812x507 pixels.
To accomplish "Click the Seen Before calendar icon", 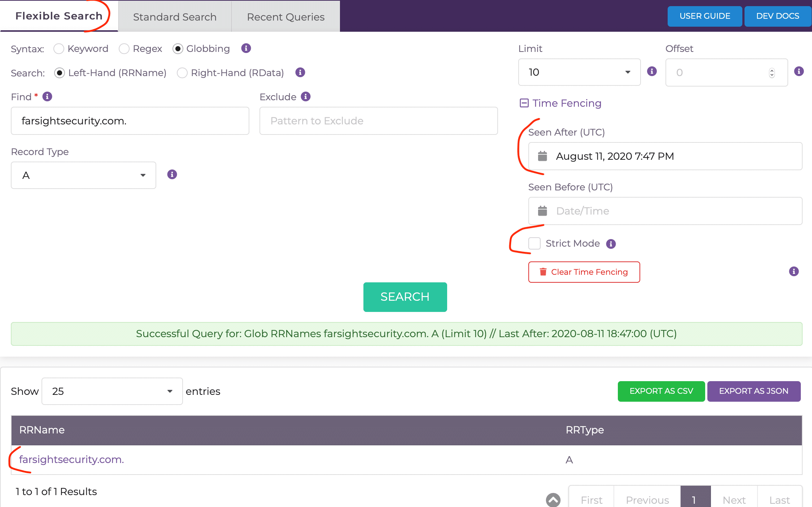I will (542, 211).
